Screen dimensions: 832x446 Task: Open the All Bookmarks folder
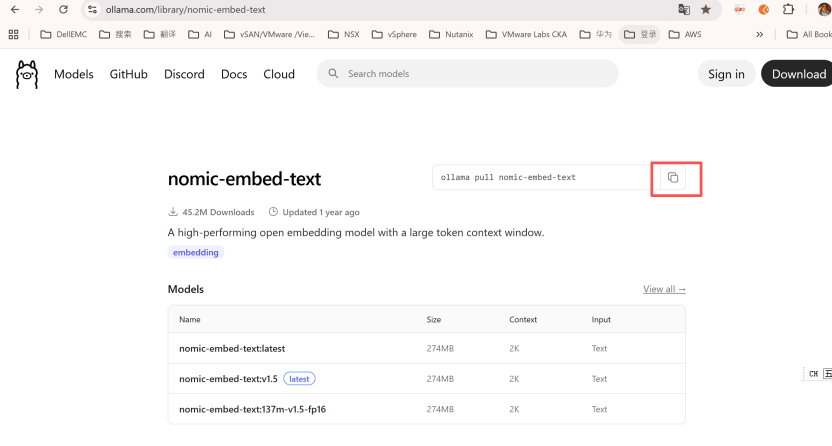[x=809, y=34]
